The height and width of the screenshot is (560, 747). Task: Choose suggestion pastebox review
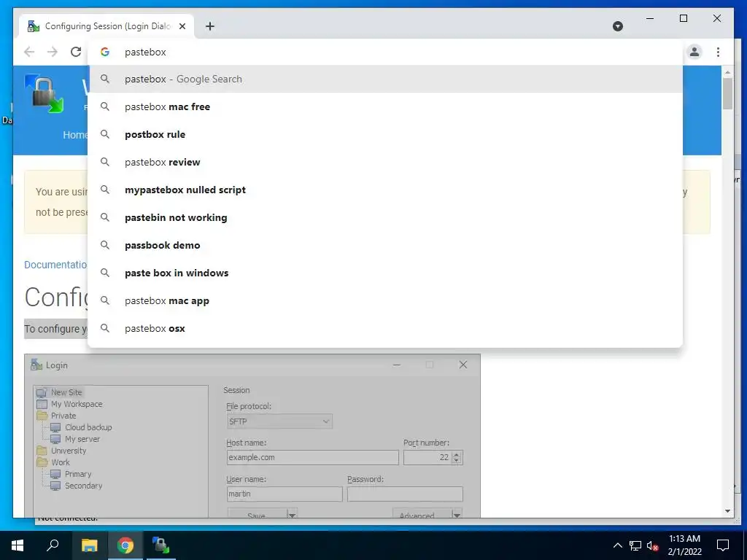pos(385,162)
